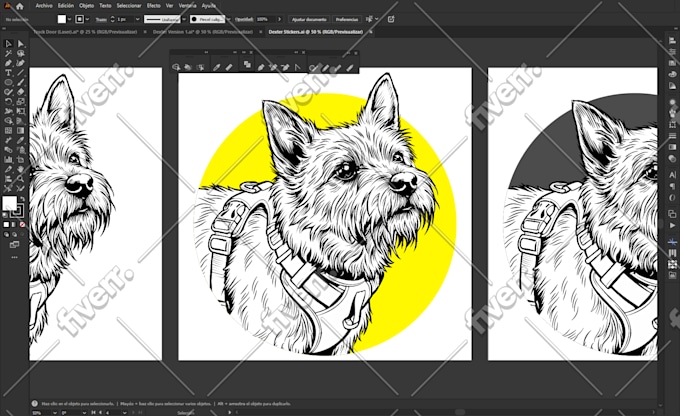Open the fill color dropdown in control bar
The width and height of the screenshot is (680, 416).
[x=69, y=19]
